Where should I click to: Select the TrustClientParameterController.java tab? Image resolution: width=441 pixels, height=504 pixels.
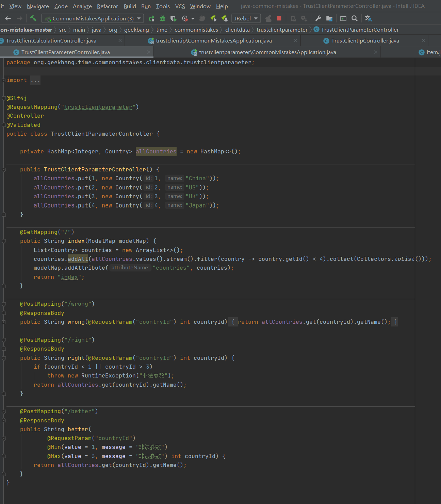pyautogui.click(x=65, y=52)
